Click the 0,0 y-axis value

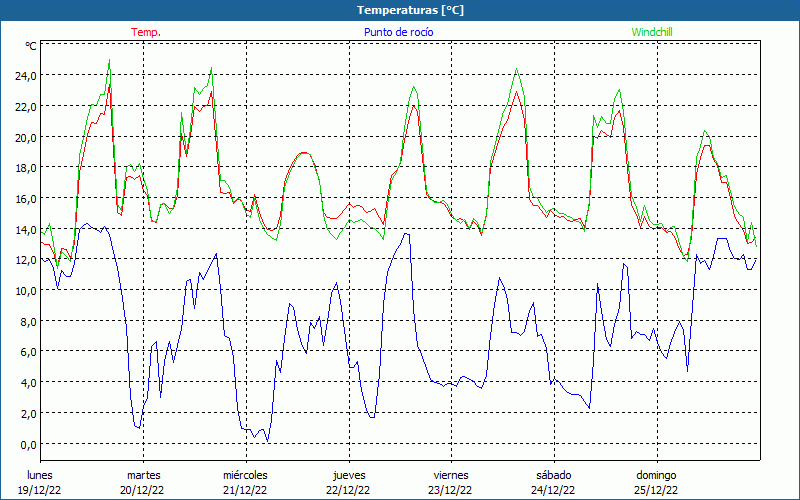pyautogui.click(x=29, y=444)
